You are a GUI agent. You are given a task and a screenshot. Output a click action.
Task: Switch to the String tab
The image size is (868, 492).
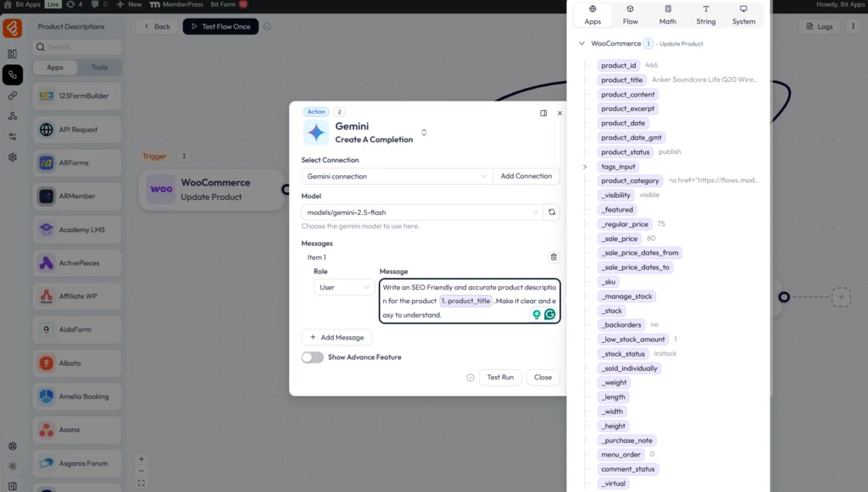pos(705,15)
